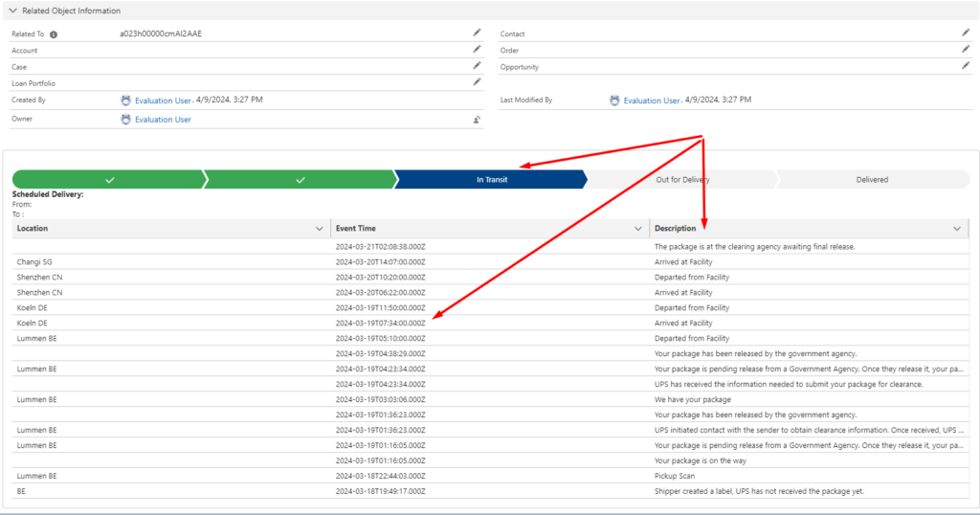Click the change owner icon
This screenshot has height=515, width=980.
pyautogui.click(x=477, y=120)
